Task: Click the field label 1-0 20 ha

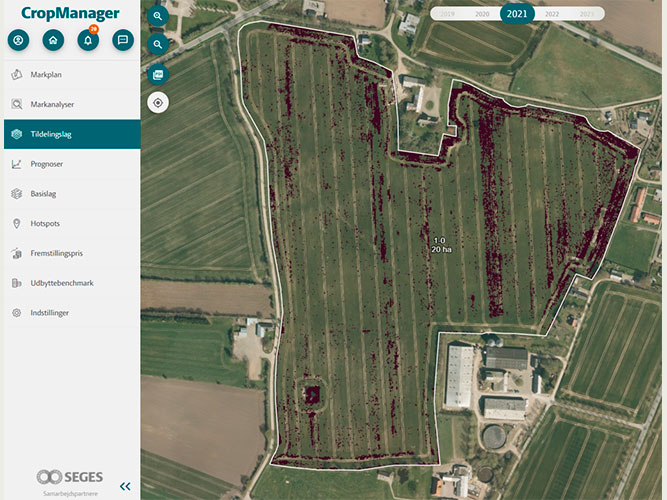Action: click(440, 243)
